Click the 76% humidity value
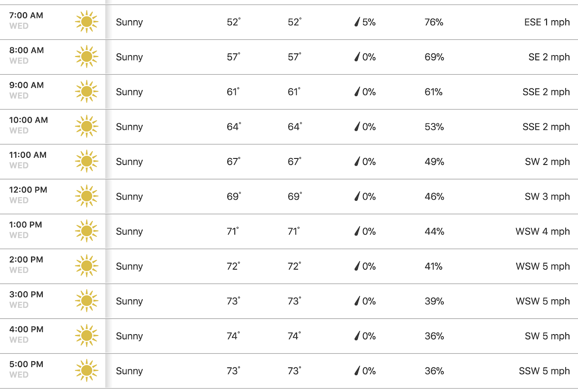The image size is (578, 392). pos(434,22)
